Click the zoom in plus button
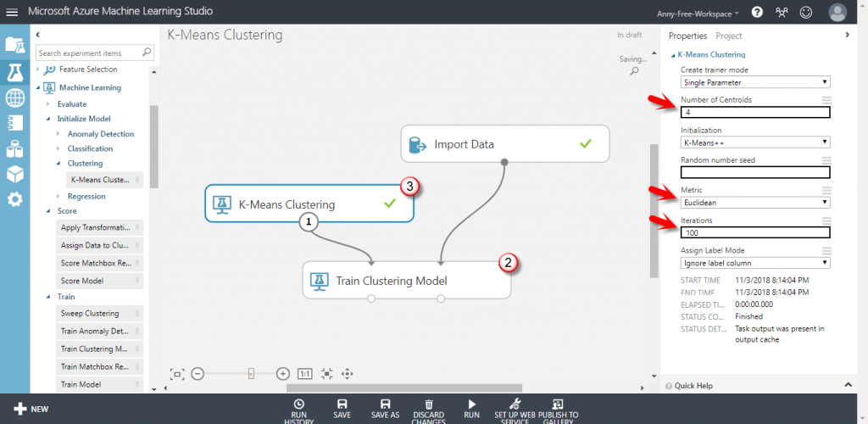The width and height of the screenshot is (868, 424). coord(283,374)
